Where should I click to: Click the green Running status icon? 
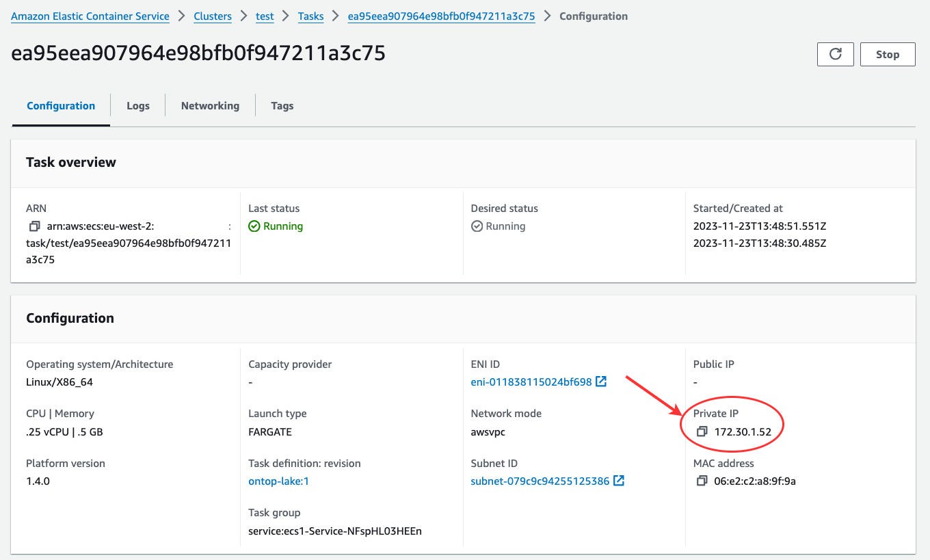254,226
